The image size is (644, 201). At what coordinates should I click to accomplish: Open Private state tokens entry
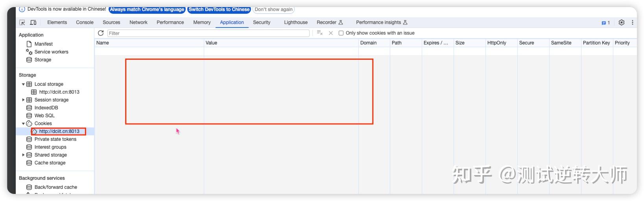coord(55,139)
